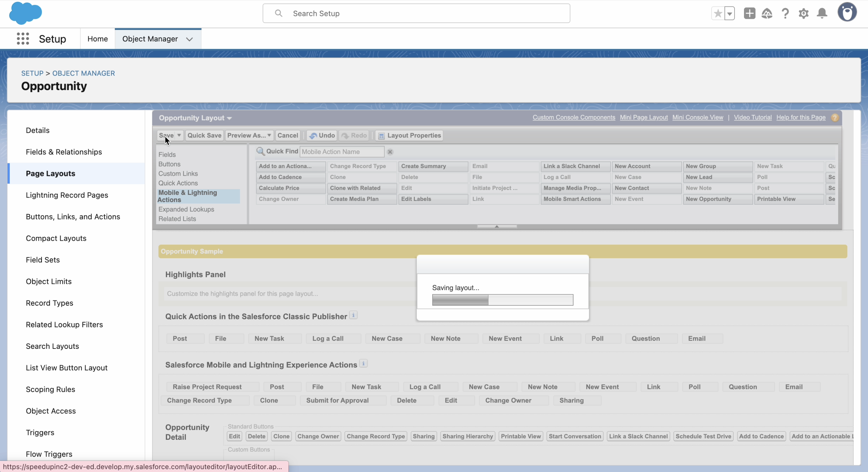
Task: Open the Favorites list dropdown arrow
Action: click(730, 14)
